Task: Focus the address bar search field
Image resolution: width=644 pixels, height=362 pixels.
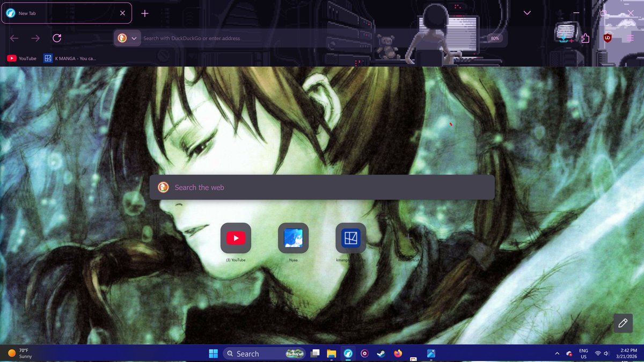Action: click(311, 38)
